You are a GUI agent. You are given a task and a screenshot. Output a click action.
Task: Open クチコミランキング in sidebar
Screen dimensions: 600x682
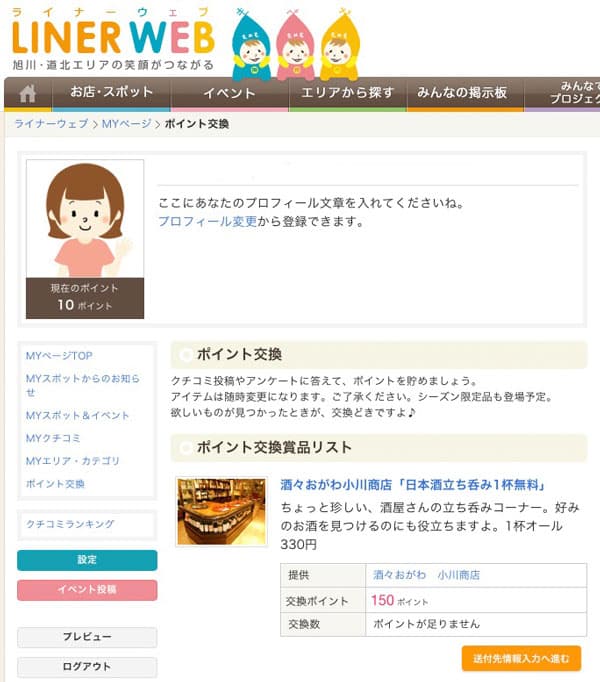pyautogui.click(x=70, y=524)
